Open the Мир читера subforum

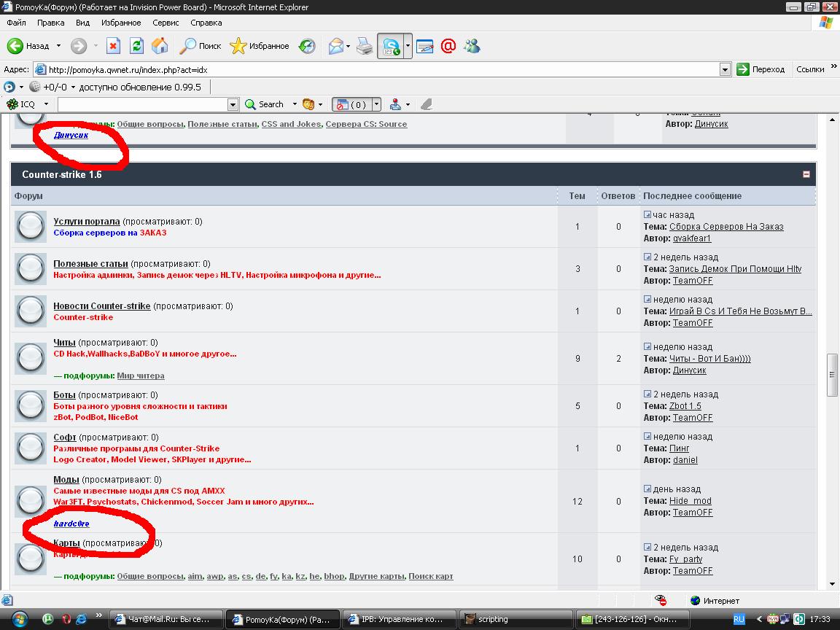140,376
